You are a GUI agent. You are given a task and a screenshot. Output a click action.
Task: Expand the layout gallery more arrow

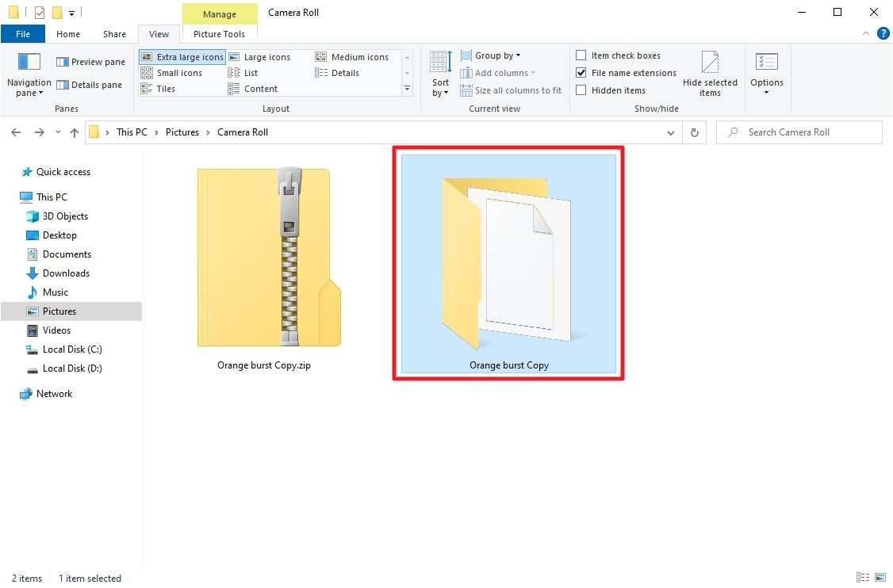(407, 89)
